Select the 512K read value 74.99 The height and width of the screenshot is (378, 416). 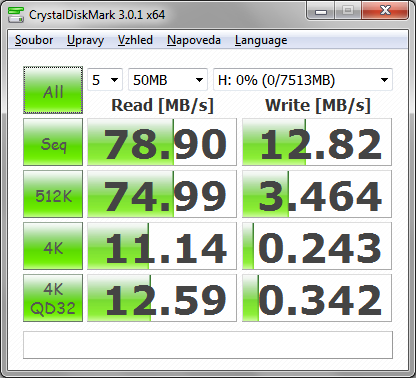click(162, 194)
